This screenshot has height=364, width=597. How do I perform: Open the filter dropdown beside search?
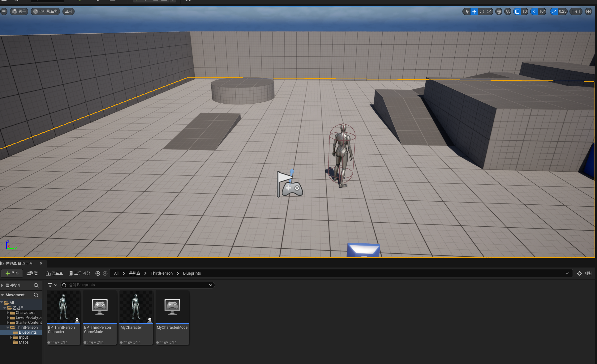tap(52, 285)
